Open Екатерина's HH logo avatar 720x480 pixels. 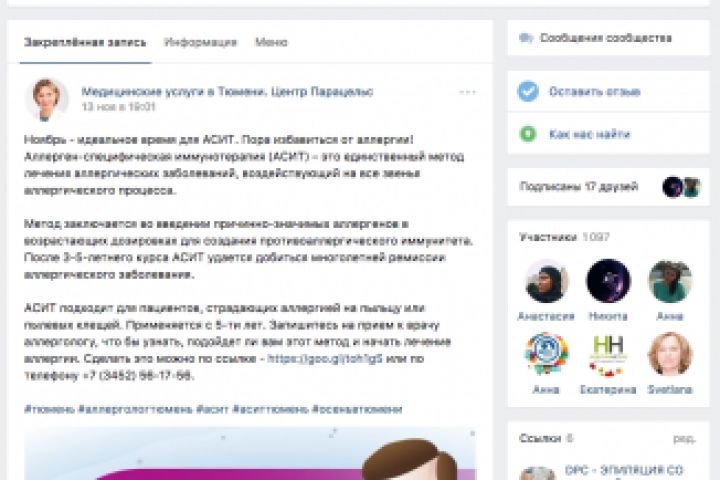click(608, 355)
